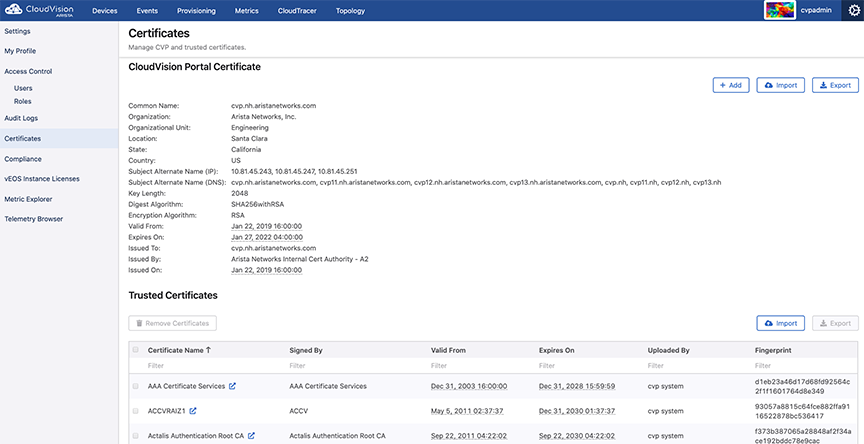Screen dimensions: 864x444
Task: Click the Remove Certificates button
Action: tap(172, 323)
